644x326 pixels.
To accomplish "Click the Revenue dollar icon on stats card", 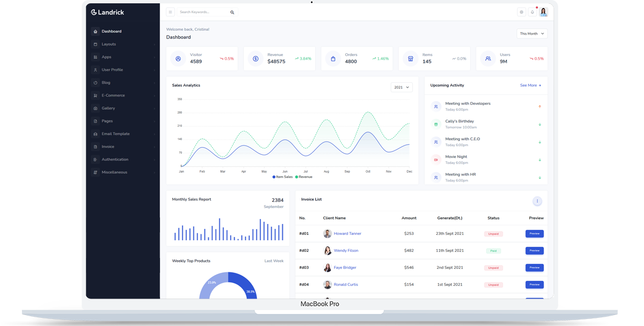I will (255, 58).
